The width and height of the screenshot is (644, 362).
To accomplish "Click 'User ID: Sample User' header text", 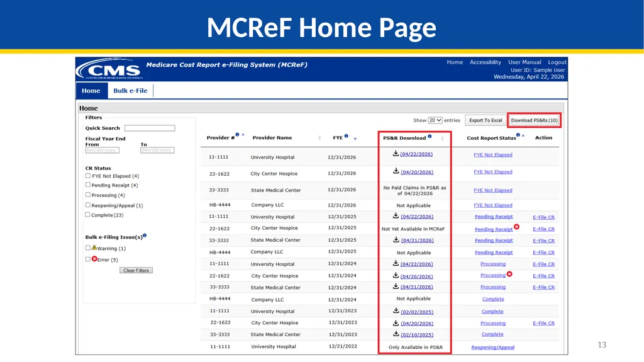I will 538,70.
